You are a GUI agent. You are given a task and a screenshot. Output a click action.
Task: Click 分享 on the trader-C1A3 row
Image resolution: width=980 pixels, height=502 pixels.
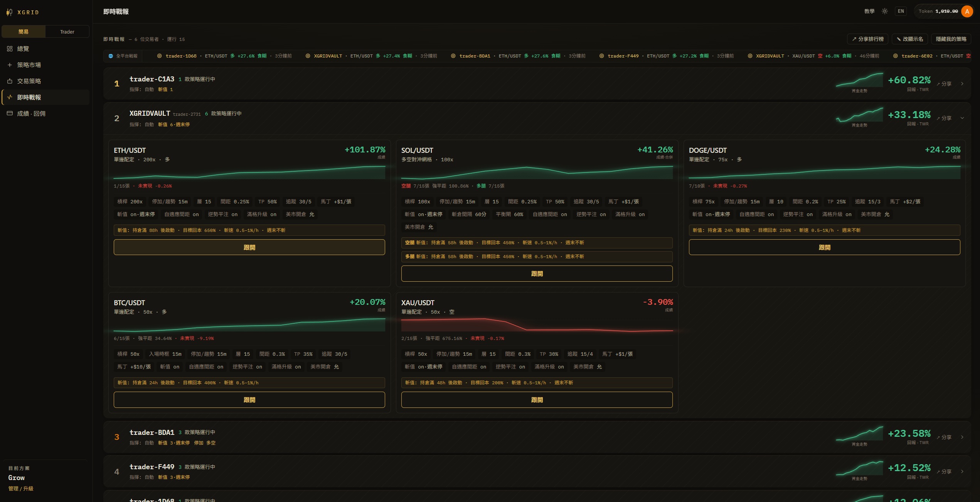[x=944, y=84]
